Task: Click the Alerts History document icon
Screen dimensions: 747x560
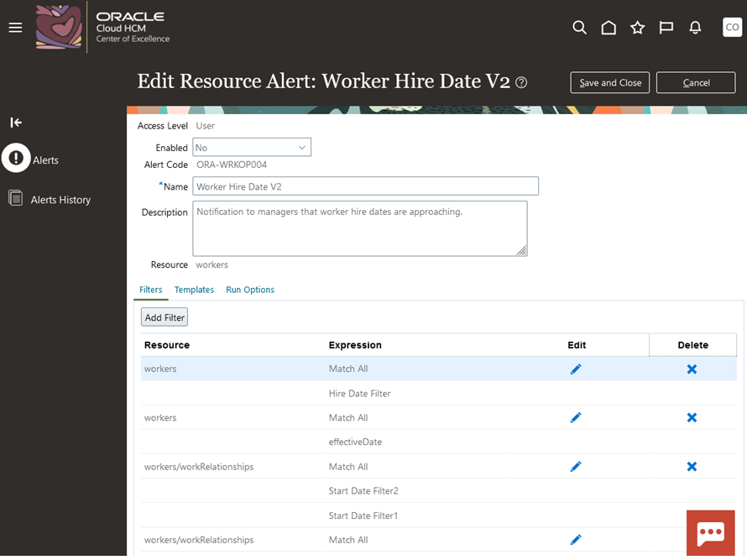Action: (15, 198)
